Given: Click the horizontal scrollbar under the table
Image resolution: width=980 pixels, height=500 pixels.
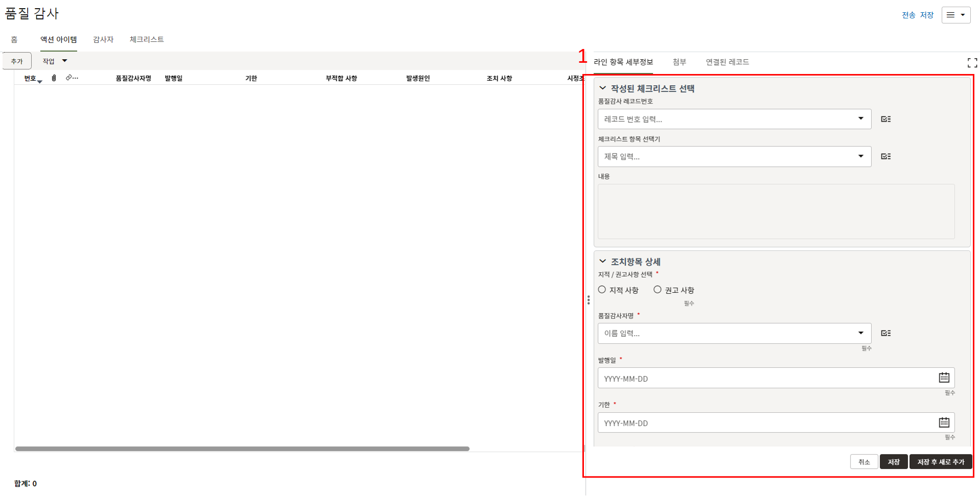Looking at the screenshot, I should (x=242, y=449).
